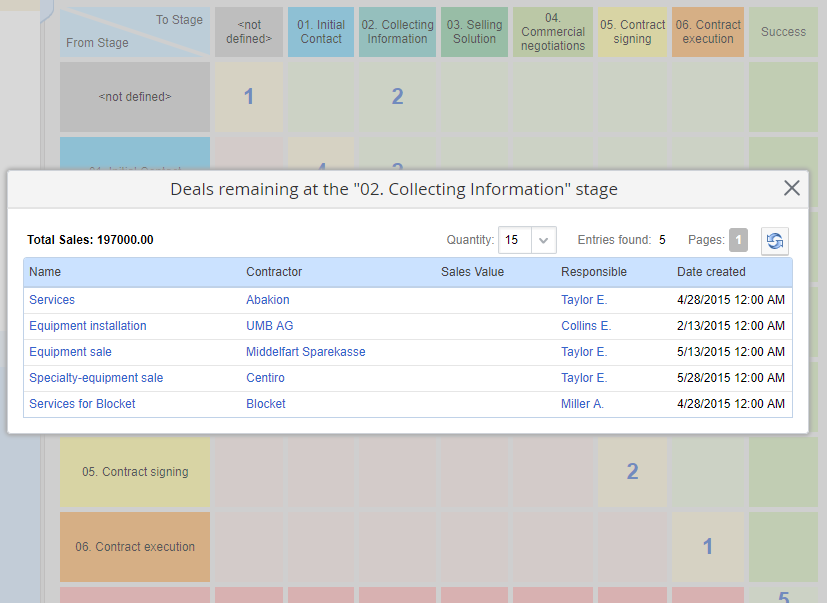
Task: Open responsible person Collins E.
Action: click(586, 326)
